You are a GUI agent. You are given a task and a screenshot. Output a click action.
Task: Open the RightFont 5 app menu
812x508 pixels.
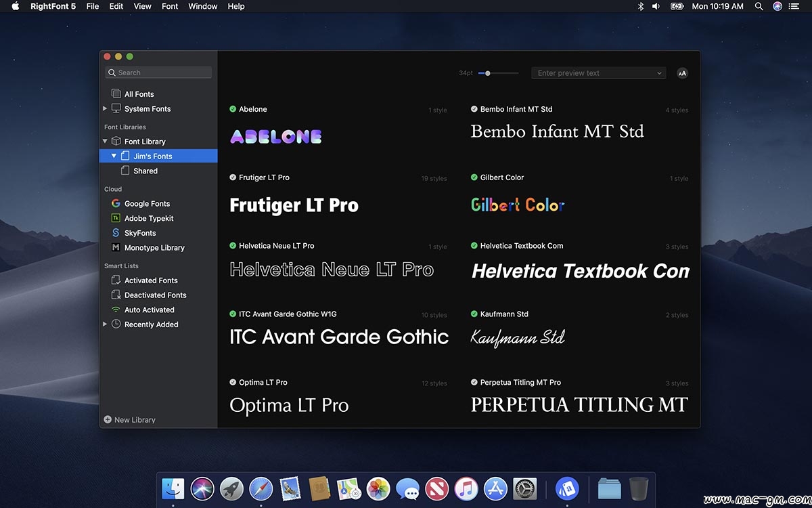(53, 6)
